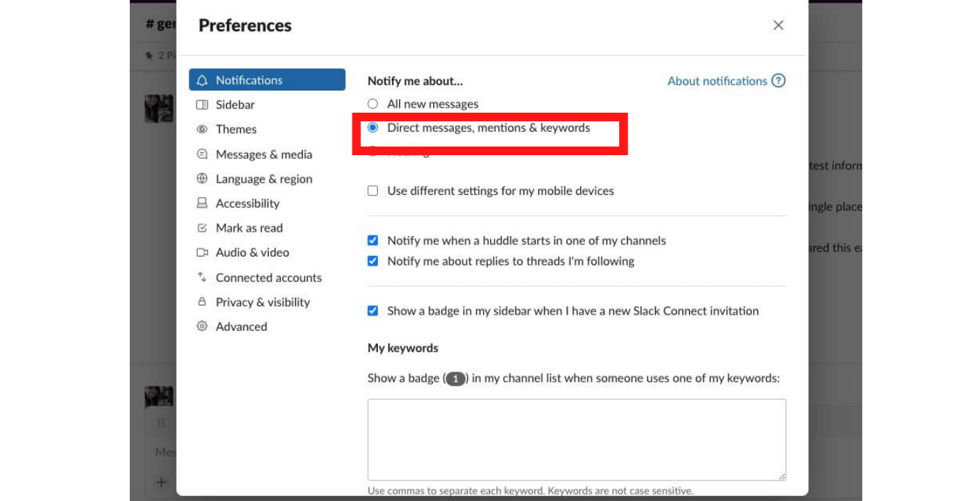Open the About notifications link
The height and width of the screenshot is (501, 980).
(x=717, y=81)
